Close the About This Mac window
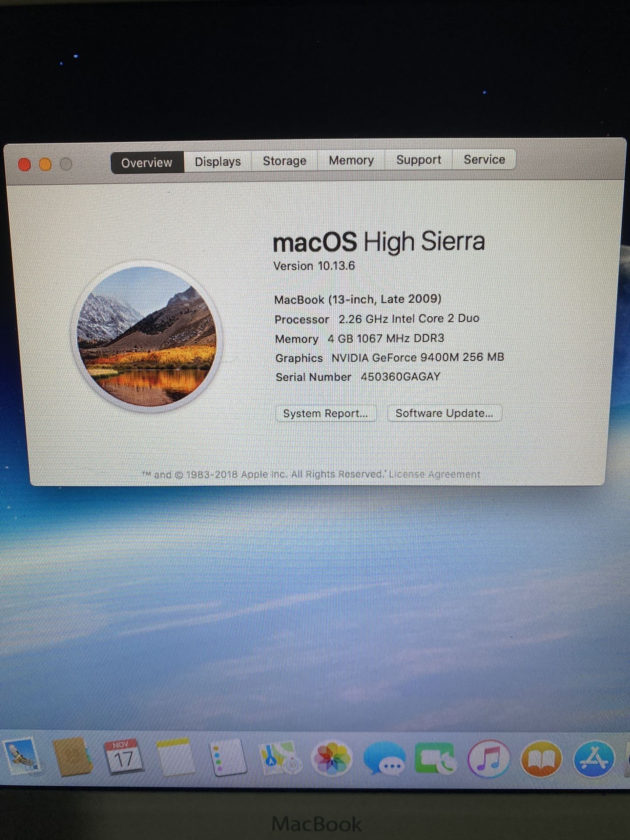The width and height of the screenshot is (630, 840). pos(24,165)
